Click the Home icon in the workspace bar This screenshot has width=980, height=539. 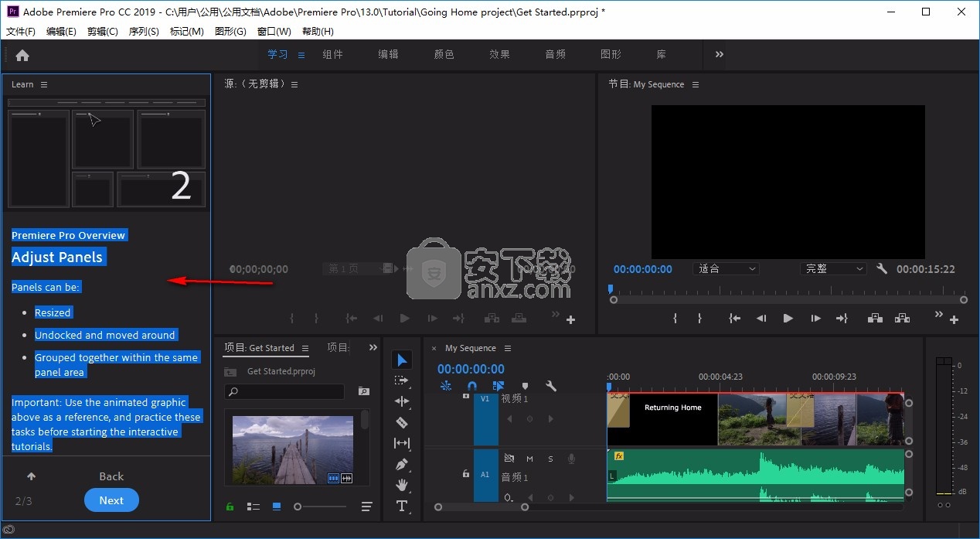click(x=22, y=55)
